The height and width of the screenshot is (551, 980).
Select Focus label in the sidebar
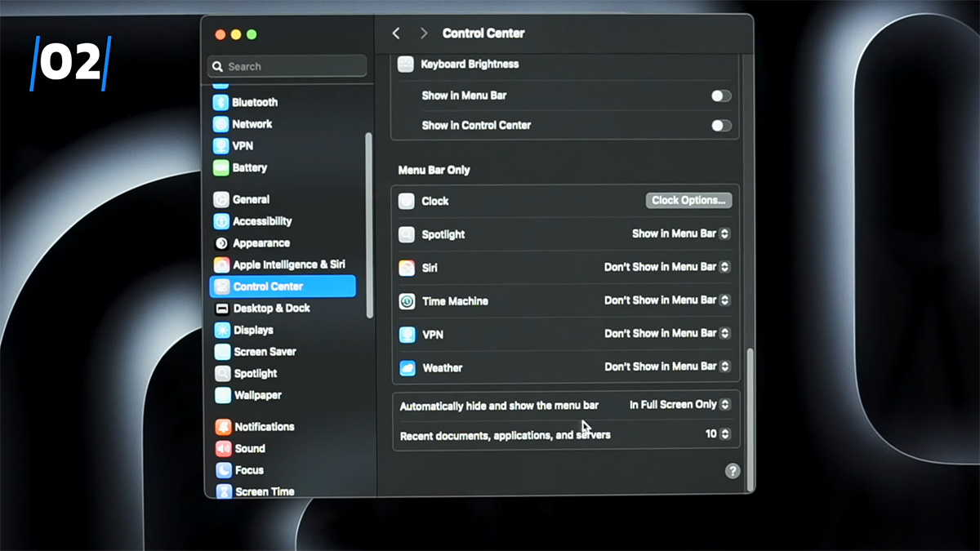click(249, 470)
